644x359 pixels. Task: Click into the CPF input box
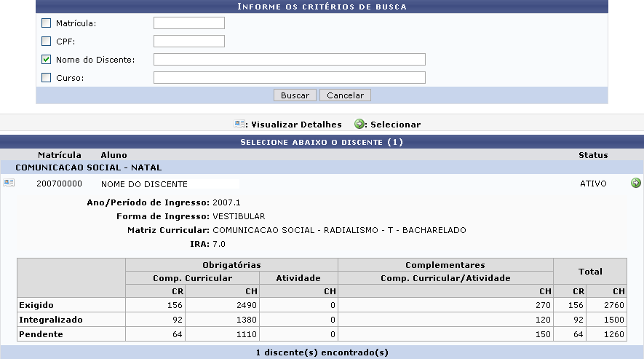189,42
